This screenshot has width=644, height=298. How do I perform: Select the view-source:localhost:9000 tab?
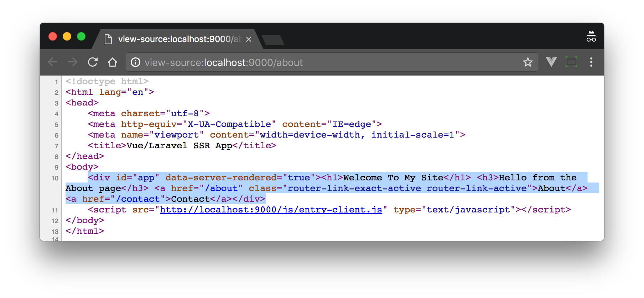[x=178, y=39]
